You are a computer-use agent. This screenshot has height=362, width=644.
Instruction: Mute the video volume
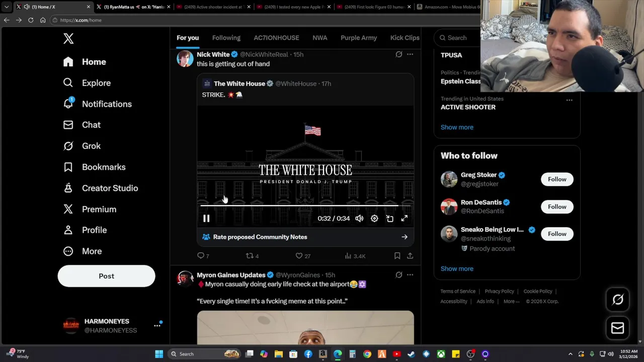(x=359, y=218)
